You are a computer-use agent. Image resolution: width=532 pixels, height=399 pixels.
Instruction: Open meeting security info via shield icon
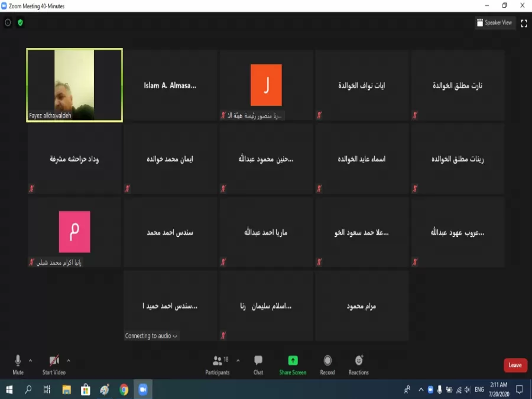[20, 23]
